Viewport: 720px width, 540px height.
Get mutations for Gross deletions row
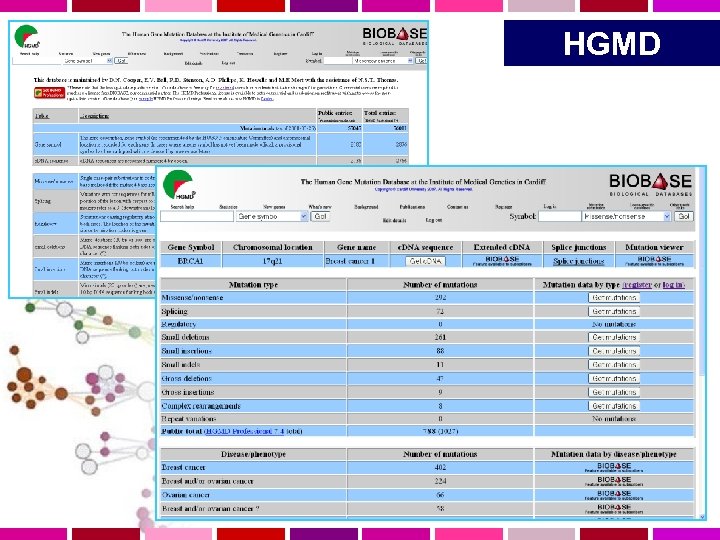click(x=614, y=378)
